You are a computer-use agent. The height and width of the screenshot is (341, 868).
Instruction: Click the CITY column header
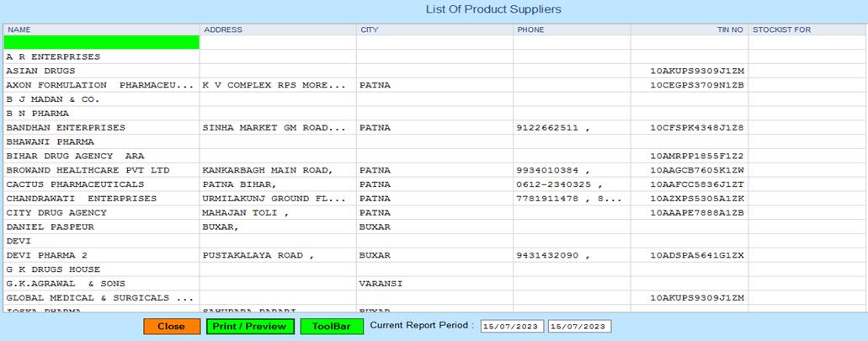coord(370,29)
